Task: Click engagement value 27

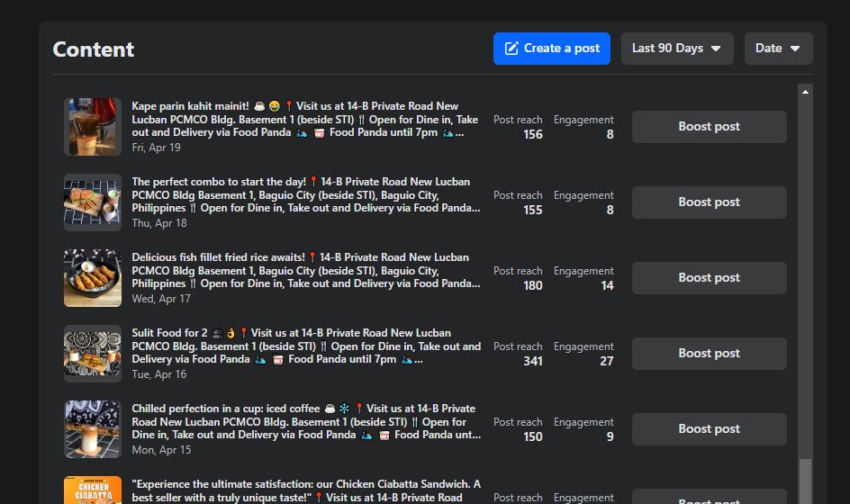Action: click(607, 361)
